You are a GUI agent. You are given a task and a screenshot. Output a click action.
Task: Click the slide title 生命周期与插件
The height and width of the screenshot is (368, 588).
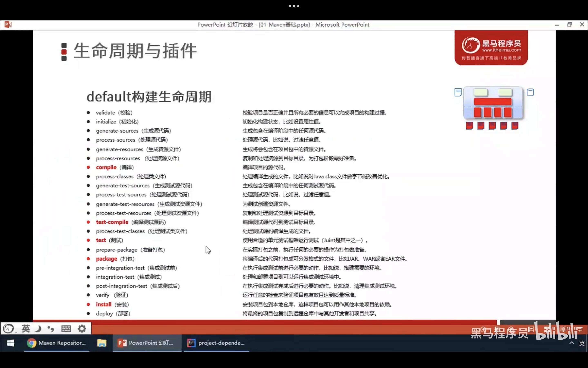pyautogui.click(x=135, y=51)
